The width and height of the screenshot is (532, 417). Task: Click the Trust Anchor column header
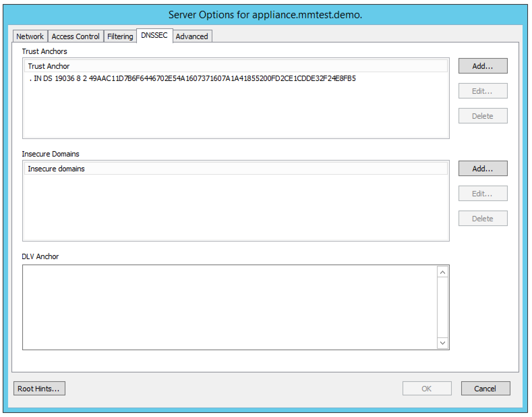coord(235,66)
